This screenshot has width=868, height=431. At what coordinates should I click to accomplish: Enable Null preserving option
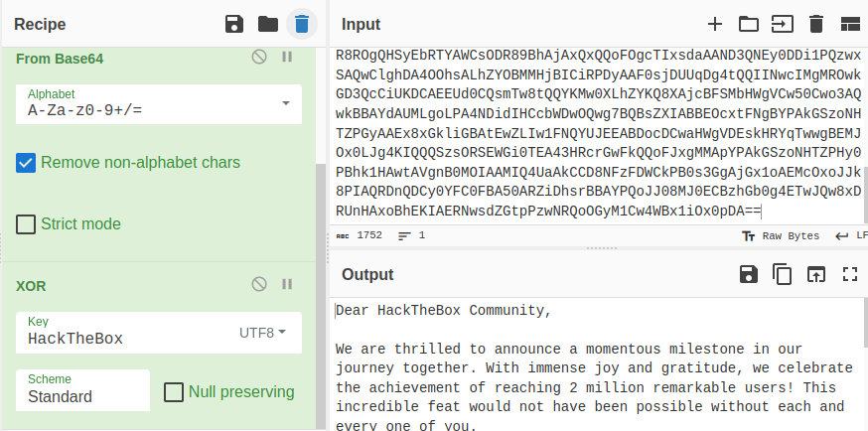173,392
